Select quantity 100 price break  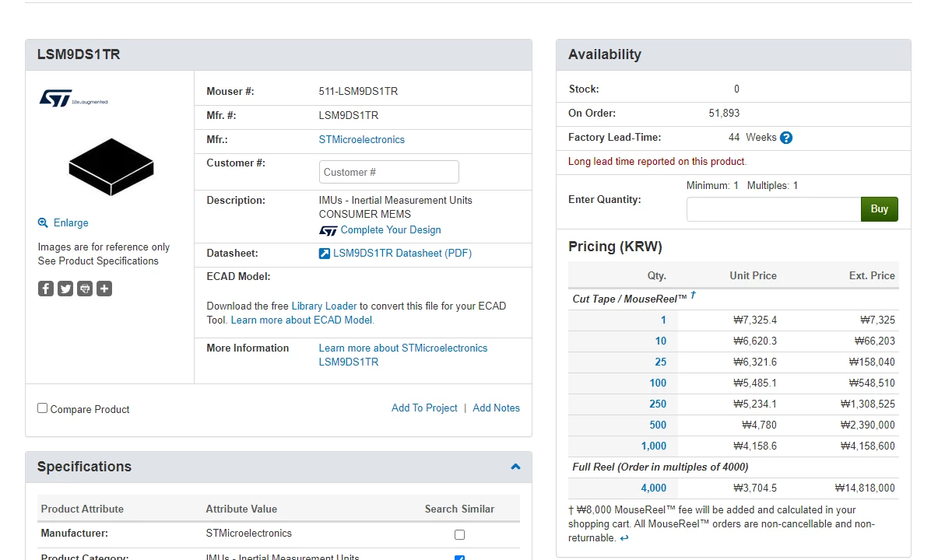(x=658, y=383)
